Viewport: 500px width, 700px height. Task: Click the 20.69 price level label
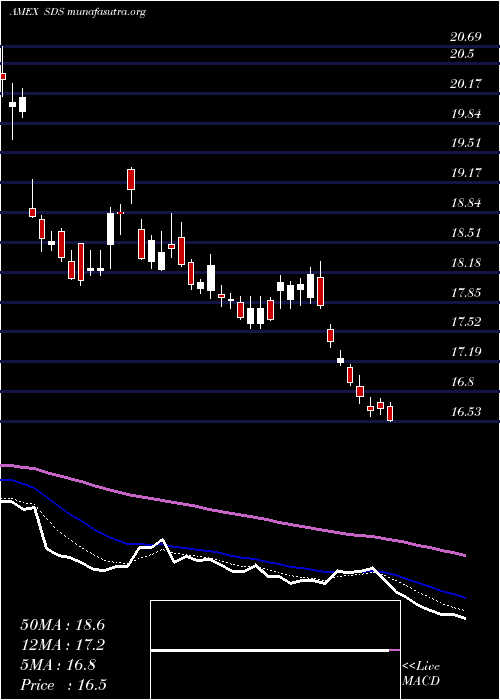pos(466,37)
